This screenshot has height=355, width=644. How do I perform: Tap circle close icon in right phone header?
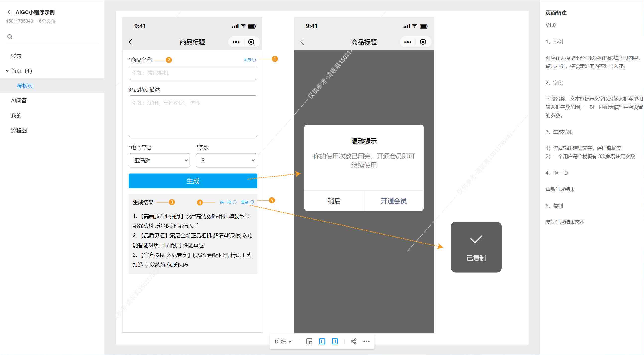(423, 42)
